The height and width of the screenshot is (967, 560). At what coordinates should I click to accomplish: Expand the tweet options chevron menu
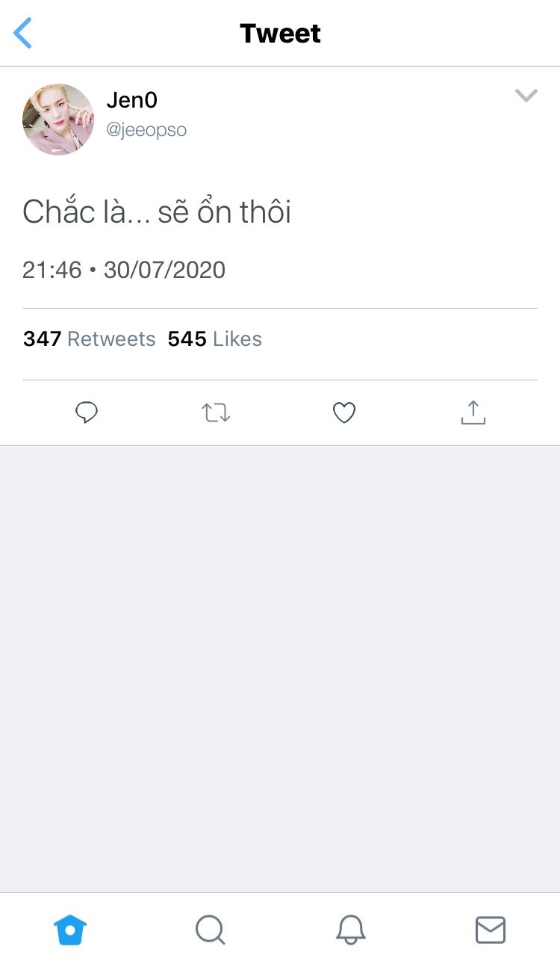[x=526, y=96]
